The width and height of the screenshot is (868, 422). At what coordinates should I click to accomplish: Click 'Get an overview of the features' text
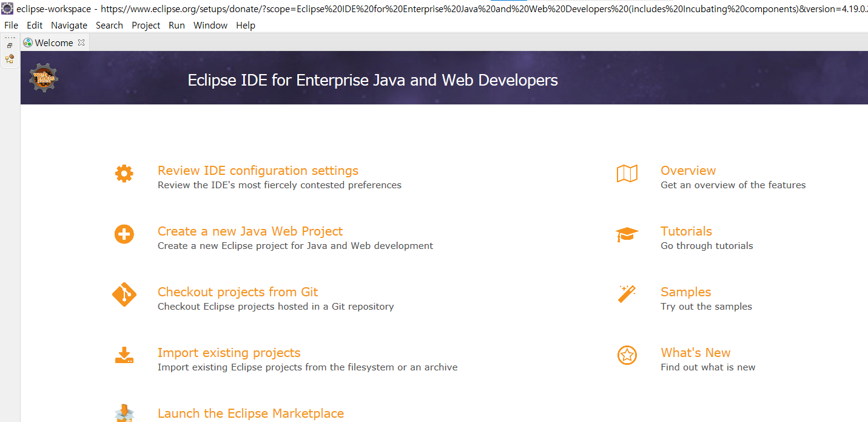tap(733, 185)
